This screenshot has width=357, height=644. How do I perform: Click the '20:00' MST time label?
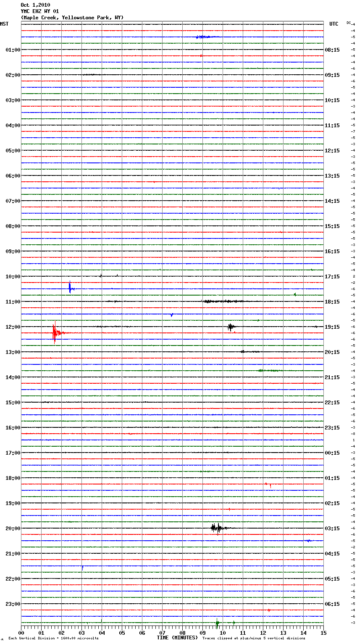click(x=13, y=529)
